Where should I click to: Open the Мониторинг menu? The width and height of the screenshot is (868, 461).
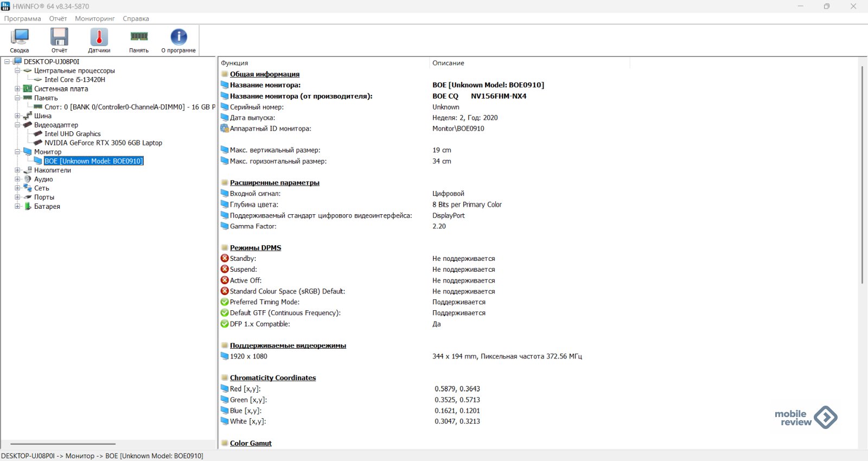[95, 18]
